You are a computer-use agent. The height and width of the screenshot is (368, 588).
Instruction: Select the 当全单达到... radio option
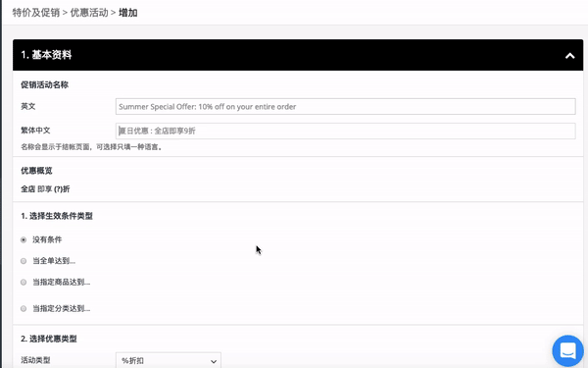coord(24,261)
